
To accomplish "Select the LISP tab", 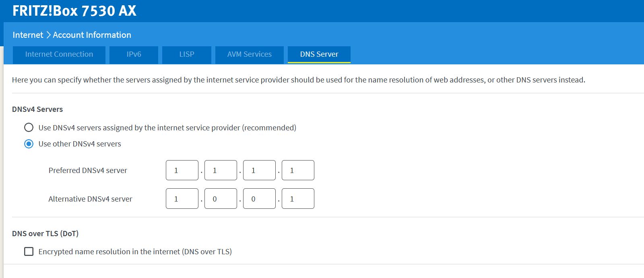I will (x=187, y=55).
